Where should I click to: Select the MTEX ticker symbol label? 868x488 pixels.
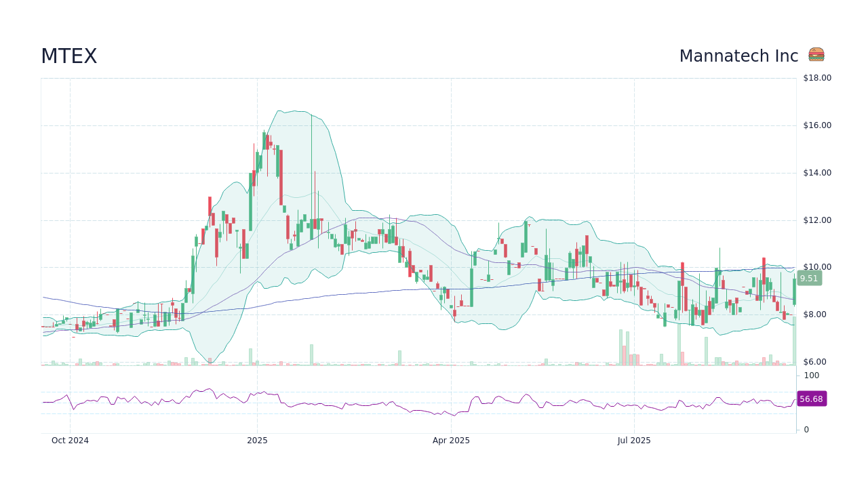68,56
